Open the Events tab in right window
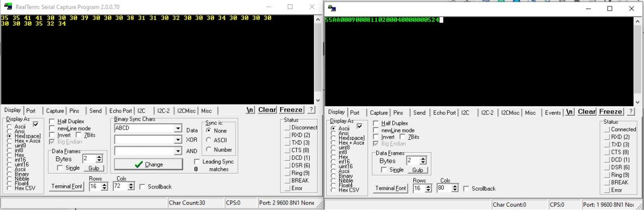644x210 pixels. (x=553, y=112)
